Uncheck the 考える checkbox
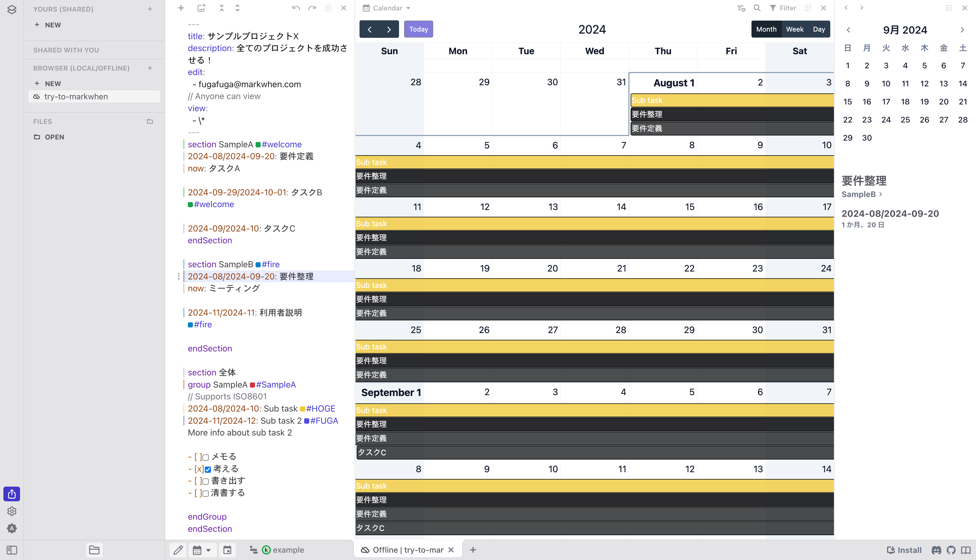976x560 pixels. point(208,469)
